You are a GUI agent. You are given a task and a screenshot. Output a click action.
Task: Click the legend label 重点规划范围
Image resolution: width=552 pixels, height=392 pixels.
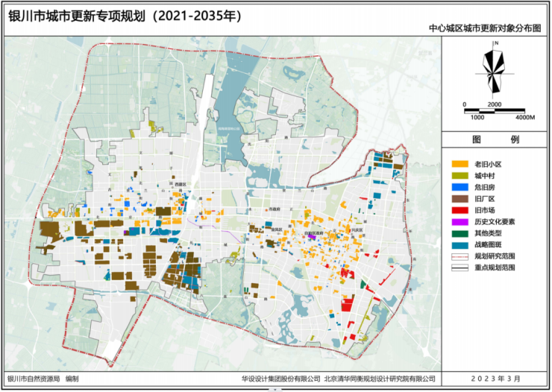coord(495,268)
